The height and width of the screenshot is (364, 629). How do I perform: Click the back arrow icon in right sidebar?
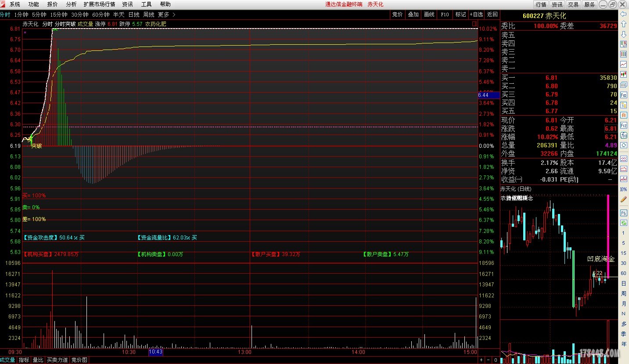click(x=623, y=14)
